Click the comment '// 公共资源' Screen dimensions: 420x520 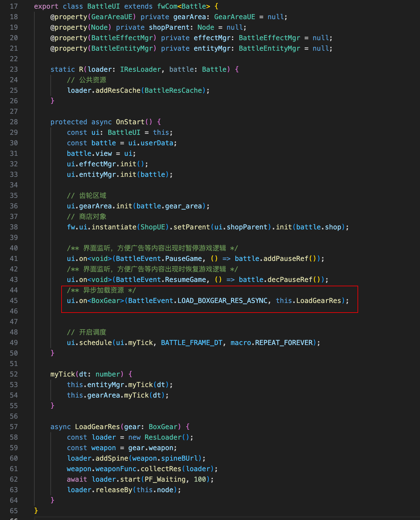pyautogui.click(x=87, y=80)
